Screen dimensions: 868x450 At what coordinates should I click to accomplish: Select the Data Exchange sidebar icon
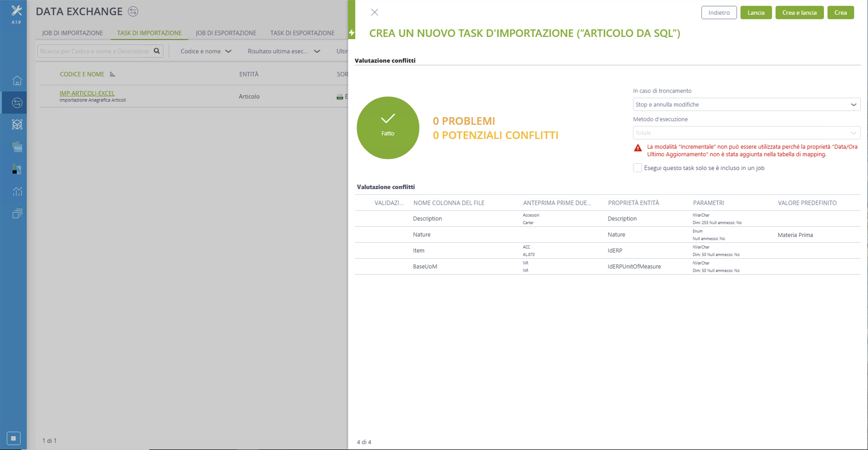[17, 103]
